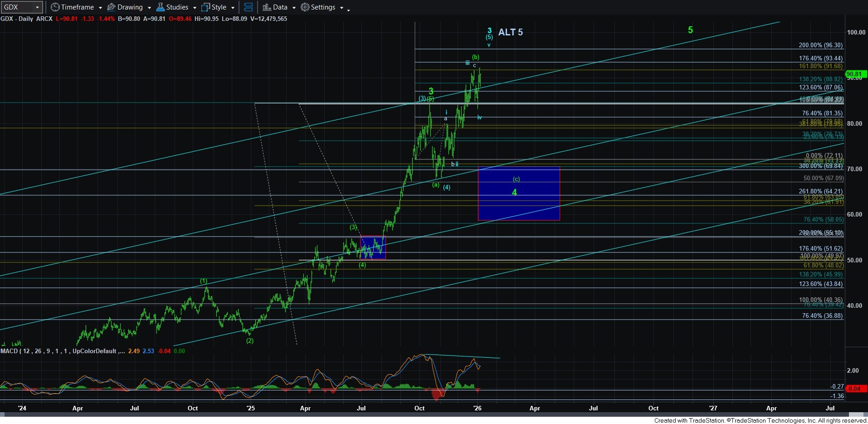Click the Settings gear icon
868x424 pixels.
305,7
